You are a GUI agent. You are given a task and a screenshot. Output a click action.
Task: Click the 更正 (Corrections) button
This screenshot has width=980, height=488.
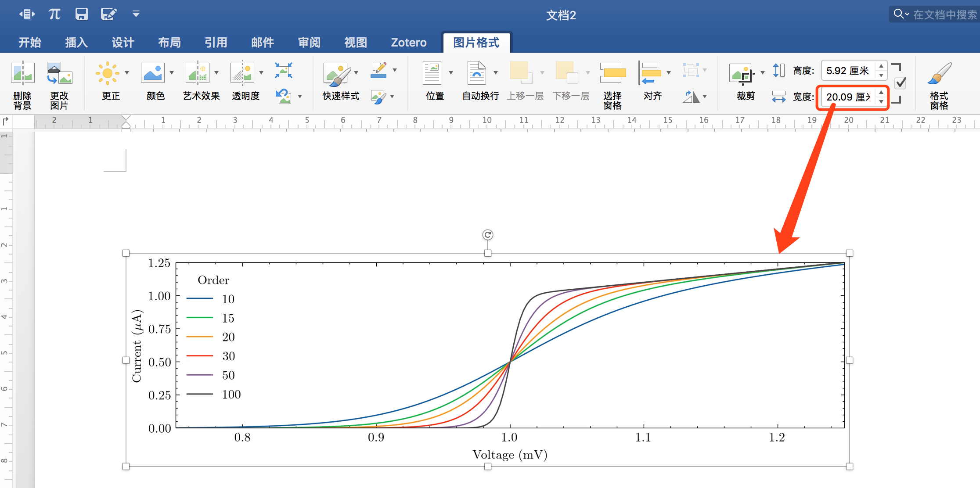(111, 83)
